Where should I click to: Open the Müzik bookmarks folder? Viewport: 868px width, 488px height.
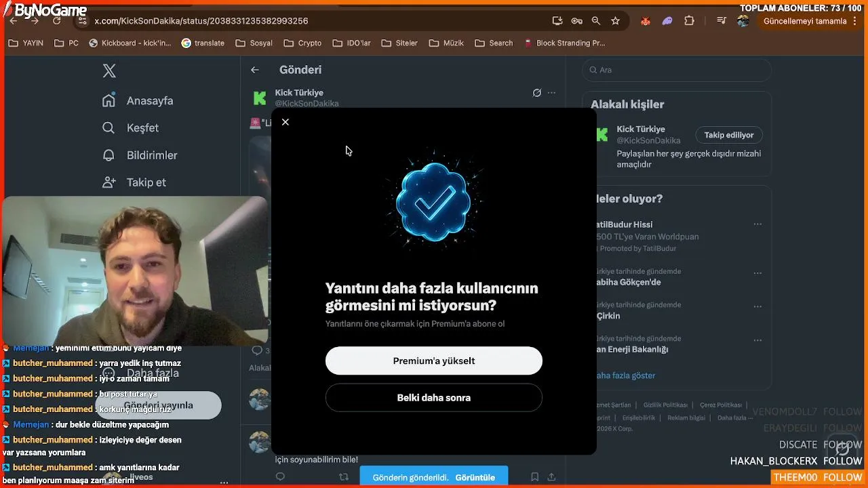[447, 43]
